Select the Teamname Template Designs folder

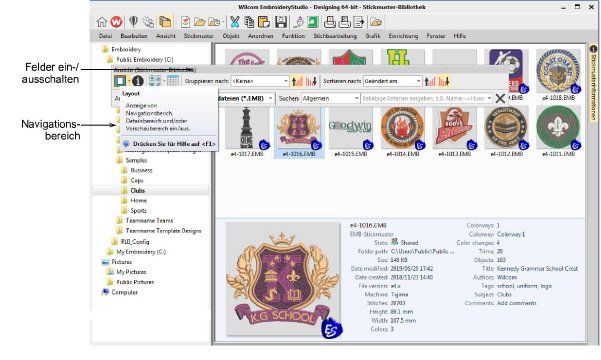(x=163, y=231)
